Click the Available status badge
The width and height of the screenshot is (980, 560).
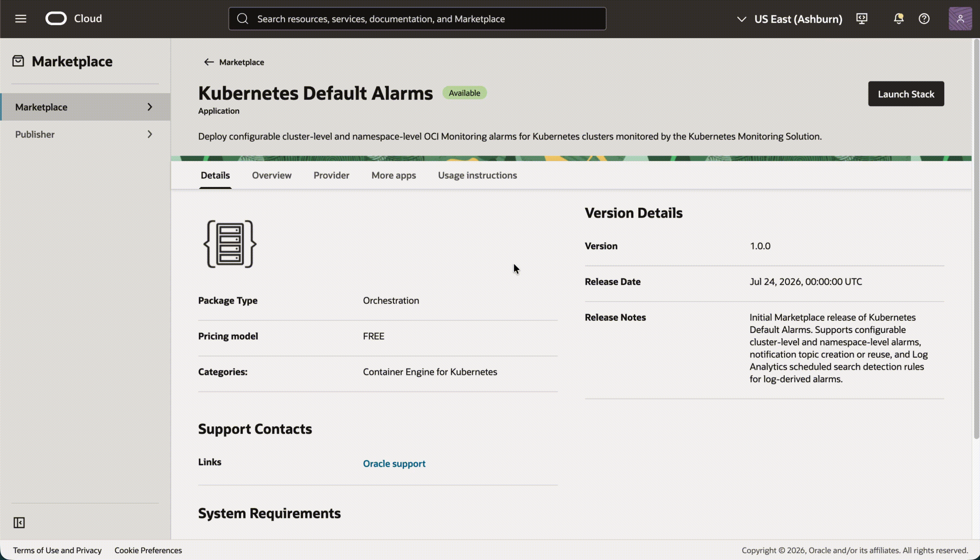(464, 93)
